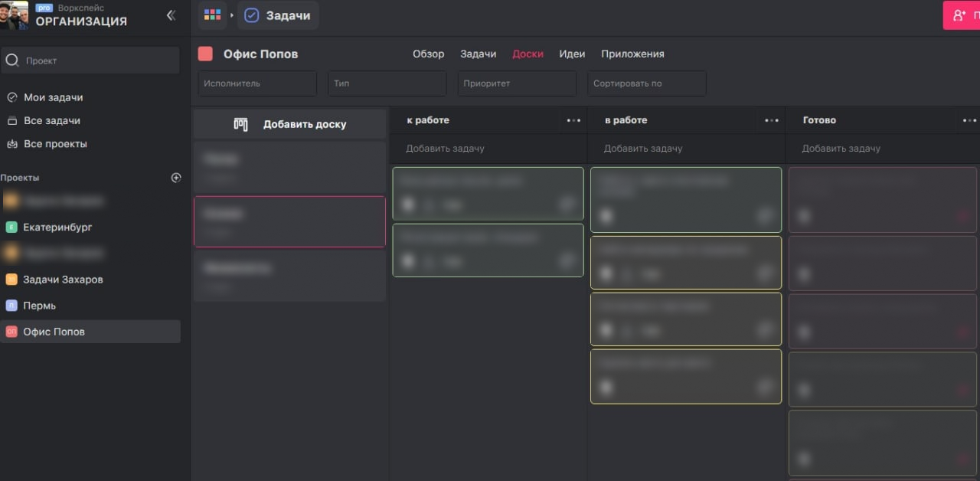The width and height of the screenshot is (980, 481).
Task: Go to 'Мои задачи' in sidebar
Action: tap(53, 98)
